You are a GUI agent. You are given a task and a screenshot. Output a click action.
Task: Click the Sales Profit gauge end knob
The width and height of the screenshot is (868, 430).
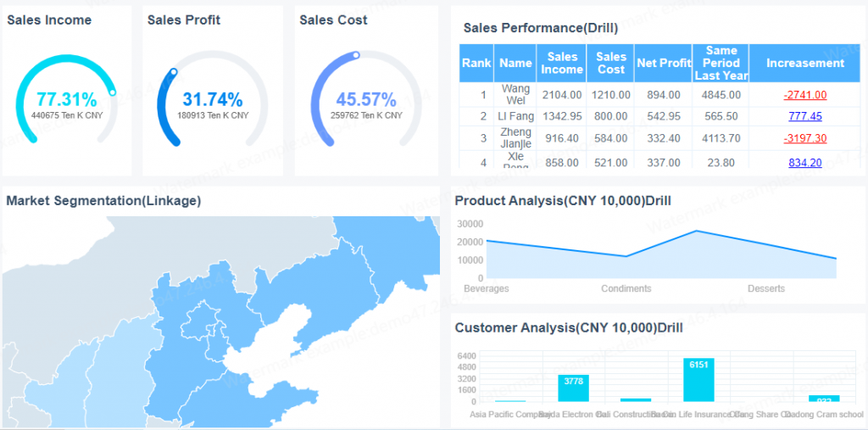tap(174, 71)
